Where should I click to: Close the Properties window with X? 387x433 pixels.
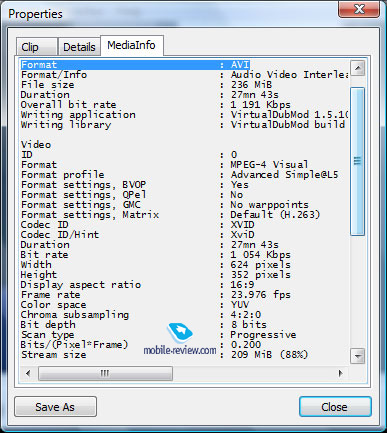359,9
